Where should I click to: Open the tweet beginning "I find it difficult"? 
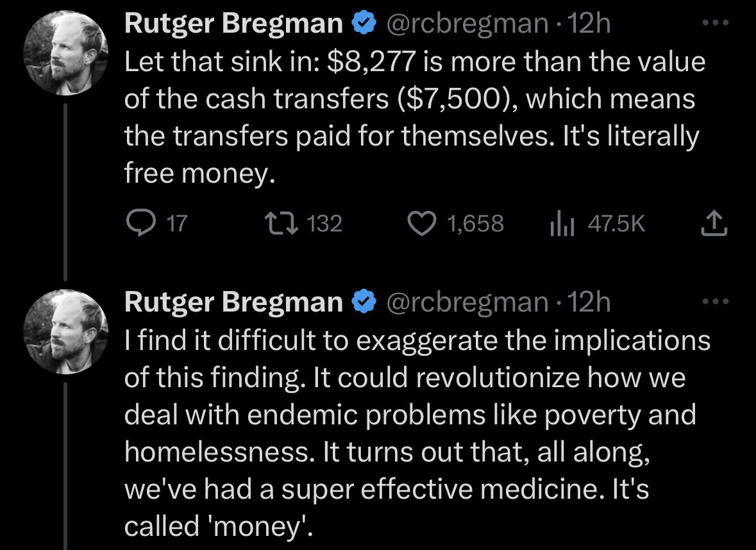coord(417,433)
